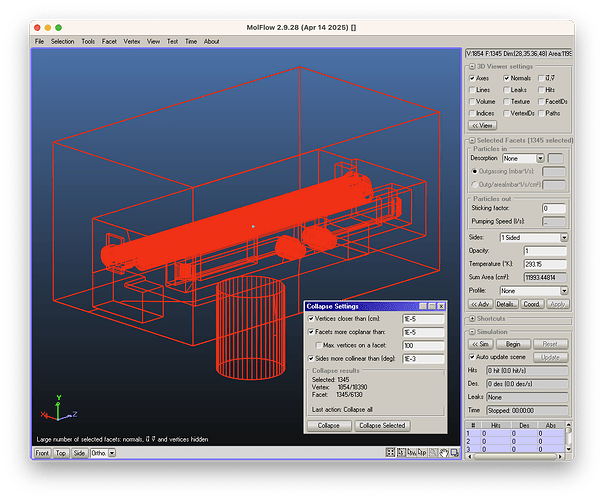Click the Coord button
This screenshot has width=604, height=500.
[x=532, y=304]
